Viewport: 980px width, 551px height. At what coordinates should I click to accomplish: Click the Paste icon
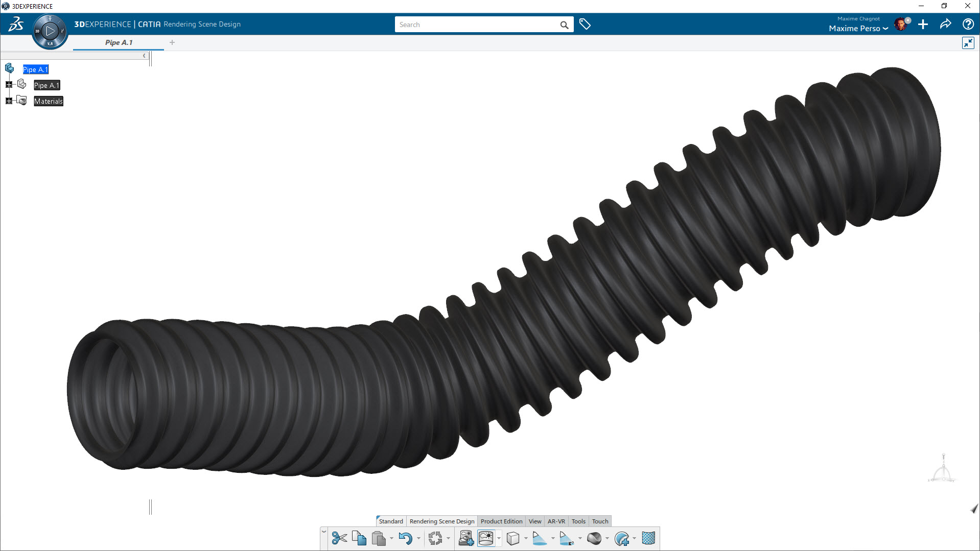[379, 538]
